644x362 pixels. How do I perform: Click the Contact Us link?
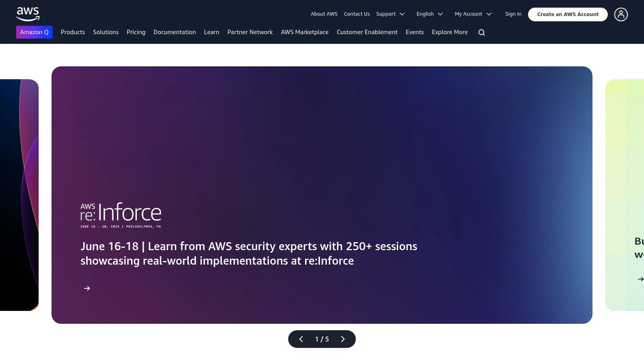357,14
